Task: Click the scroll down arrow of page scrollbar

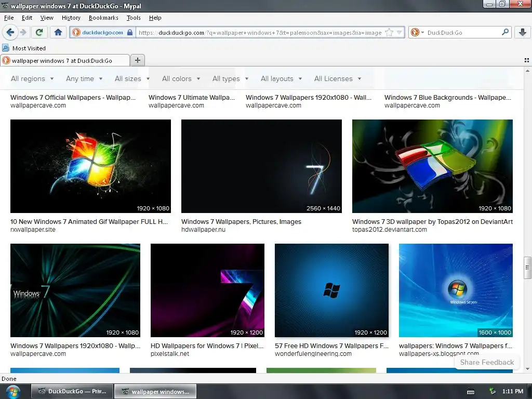Action: (527, 369)
